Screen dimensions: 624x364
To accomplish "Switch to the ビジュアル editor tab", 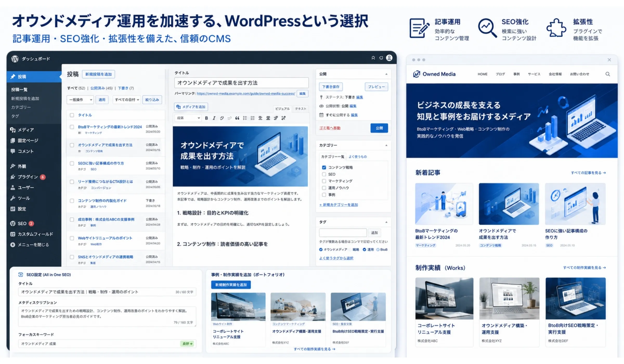I will (x=282, y=109).
